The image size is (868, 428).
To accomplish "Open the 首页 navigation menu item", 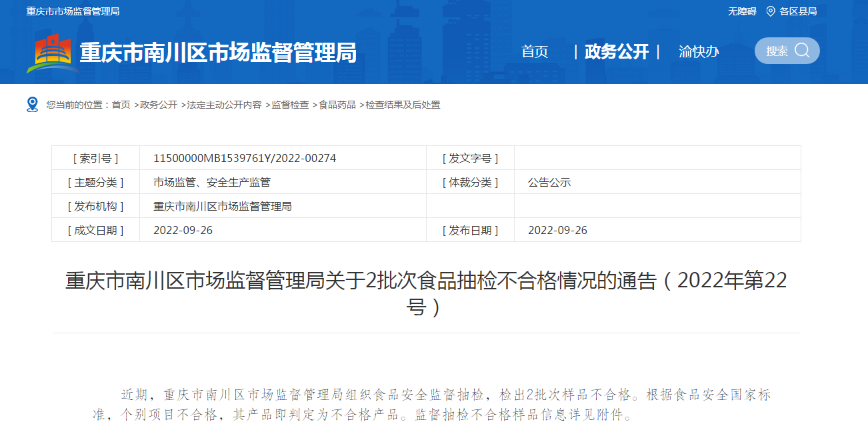I will 535,51.
